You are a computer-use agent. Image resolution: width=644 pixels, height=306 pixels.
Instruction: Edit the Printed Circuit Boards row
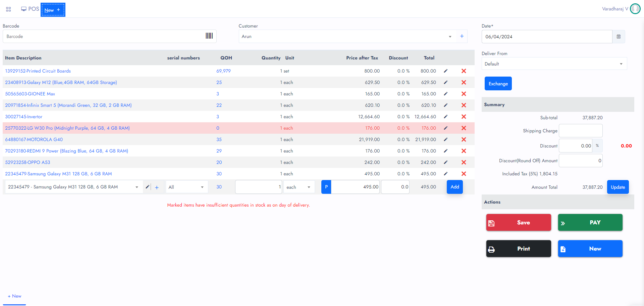click(446, 71)
